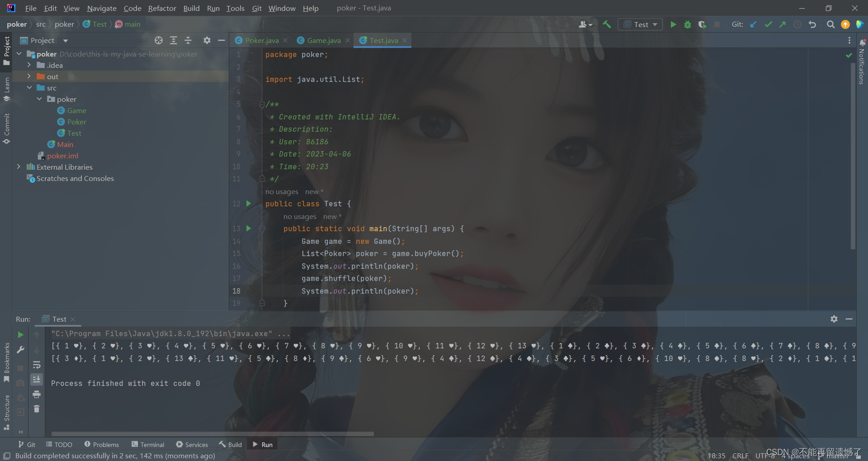Collapse all in the Project panel
The height and width of the screenshot is (461, 868).
pos(188,40)
